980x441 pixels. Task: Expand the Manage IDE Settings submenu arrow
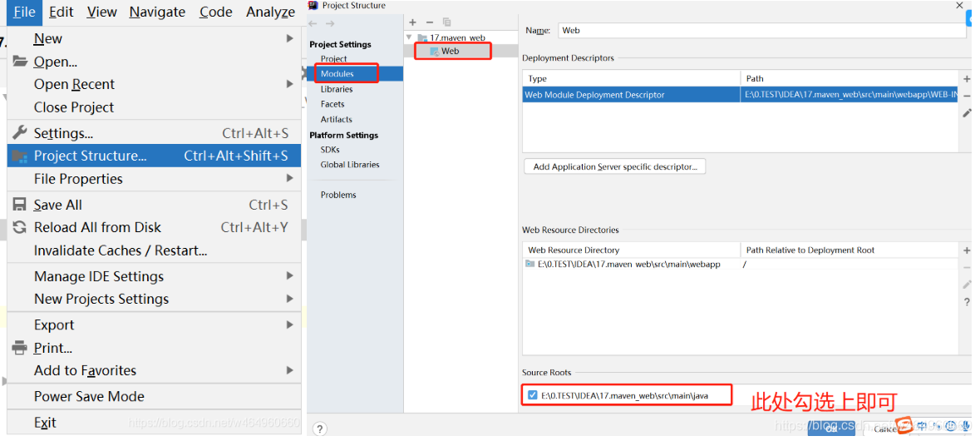point(289,276)
